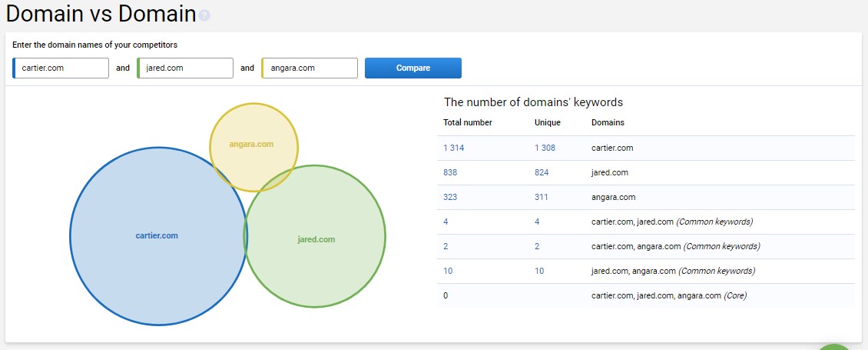Open angara.com total keywords 323
868x350 pixels.
point(450,197)
